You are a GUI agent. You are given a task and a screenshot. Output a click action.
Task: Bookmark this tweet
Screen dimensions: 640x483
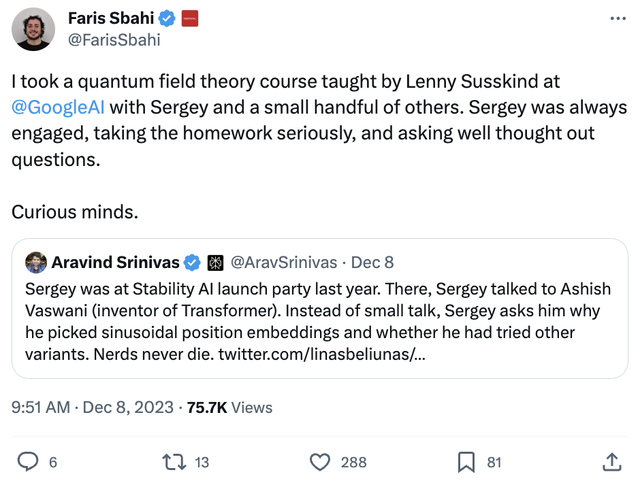point(466,462)
